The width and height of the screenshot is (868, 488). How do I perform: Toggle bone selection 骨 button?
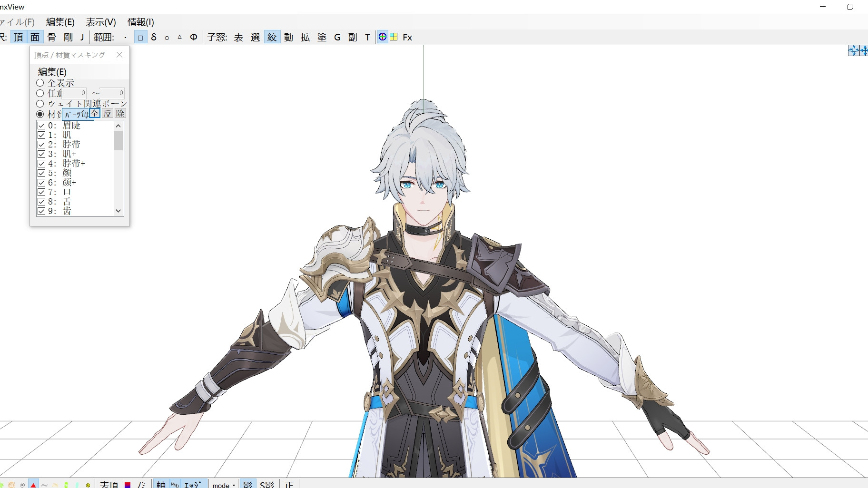[52, 37]
